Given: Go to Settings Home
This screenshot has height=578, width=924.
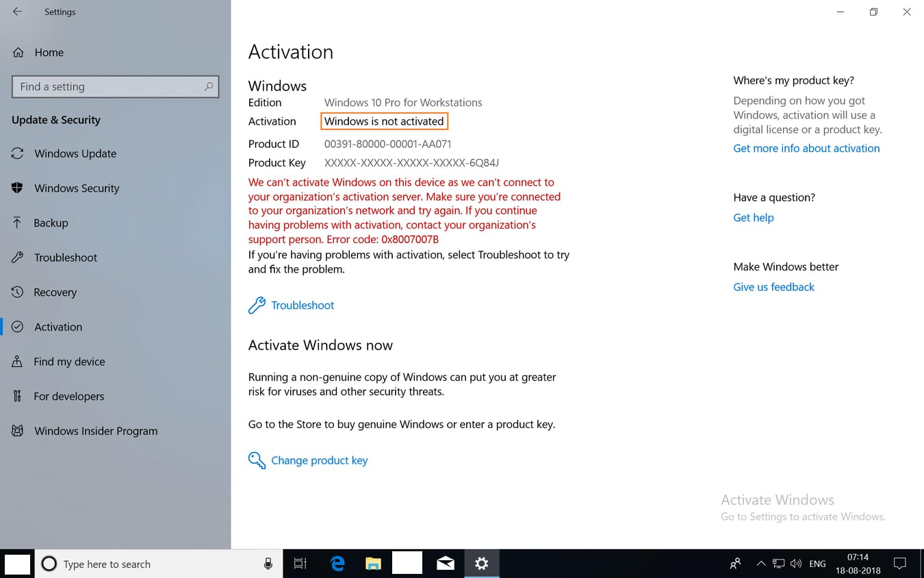Looking at the screenshot, I should [49, 52].
